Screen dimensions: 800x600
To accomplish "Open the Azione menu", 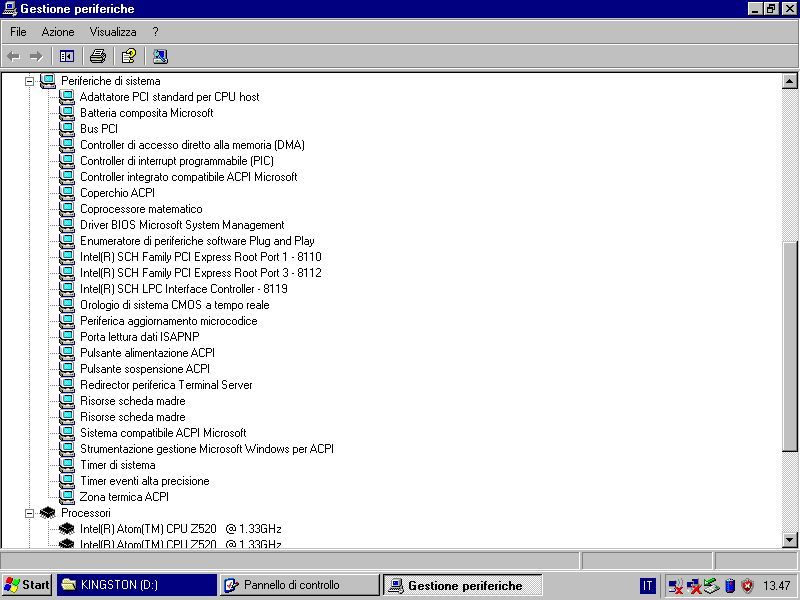I will (58, 32).
